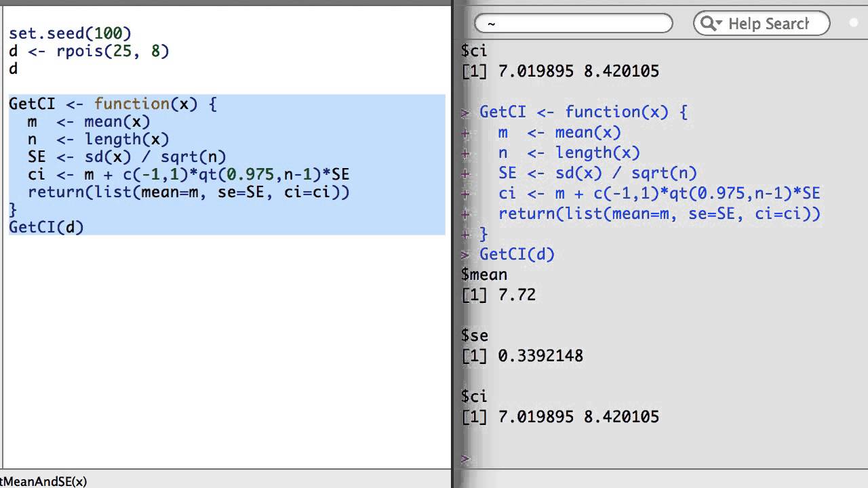Click the mean(x) assignment in the editor
This screenshot has height=488, width=868.
click(x=88, y=121)
